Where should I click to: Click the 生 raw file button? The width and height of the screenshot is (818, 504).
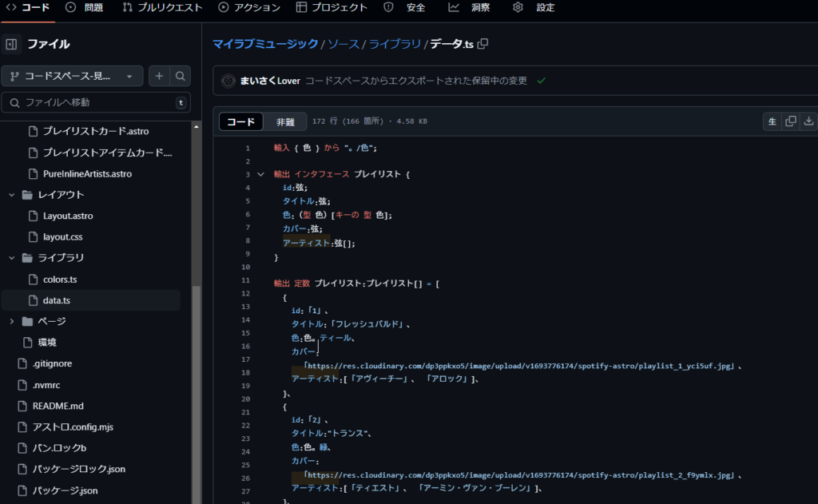click(772, 121)
